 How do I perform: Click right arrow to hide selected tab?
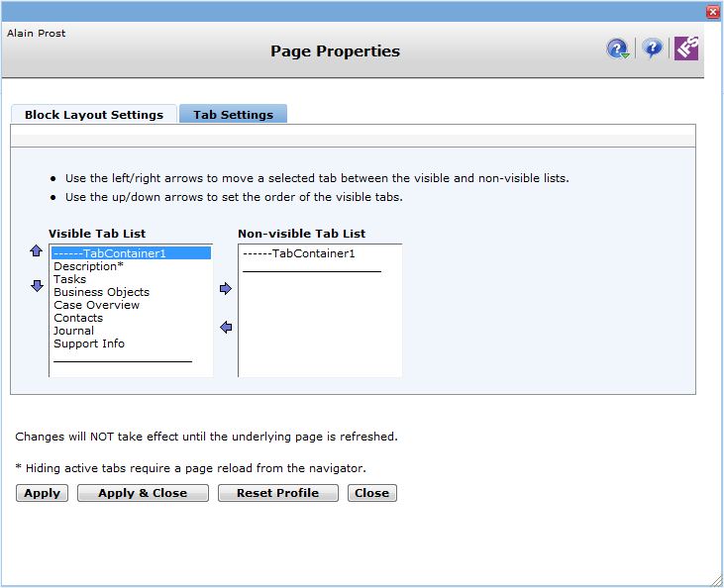tap(226, 289)
